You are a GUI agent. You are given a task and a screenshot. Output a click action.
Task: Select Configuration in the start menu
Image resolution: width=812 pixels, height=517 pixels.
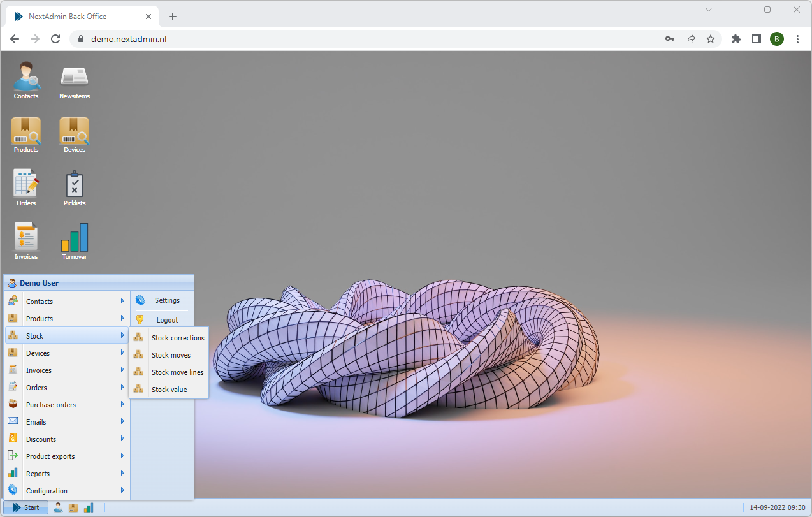click(67, 491)
